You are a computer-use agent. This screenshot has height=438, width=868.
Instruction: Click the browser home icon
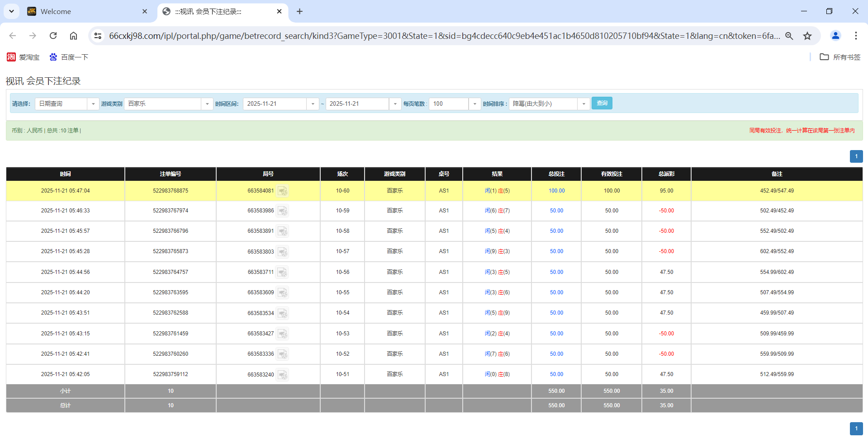coord(73,36)
